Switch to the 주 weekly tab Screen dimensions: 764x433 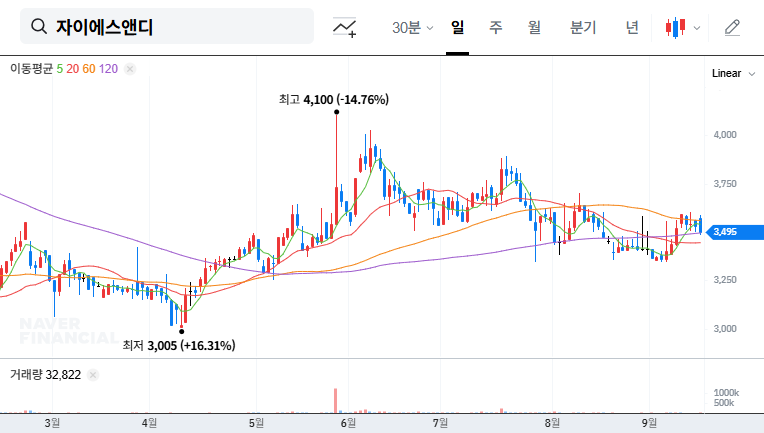coord(496,27)
